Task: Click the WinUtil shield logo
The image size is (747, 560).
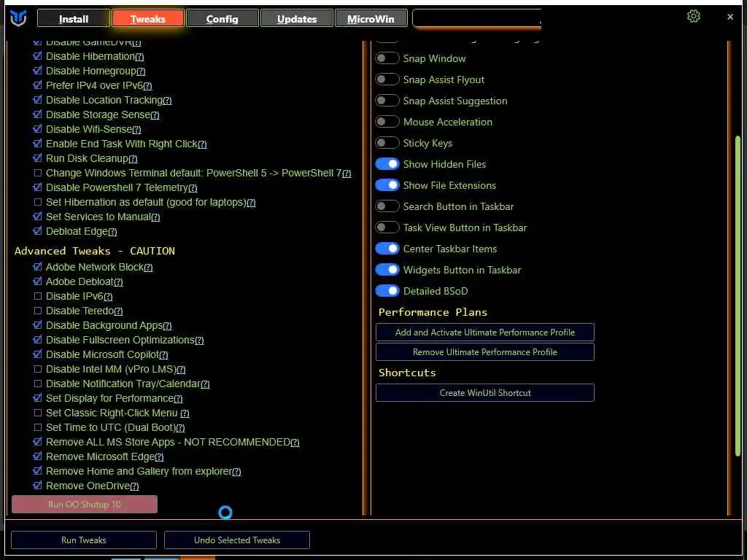Action: pos(18,18)
